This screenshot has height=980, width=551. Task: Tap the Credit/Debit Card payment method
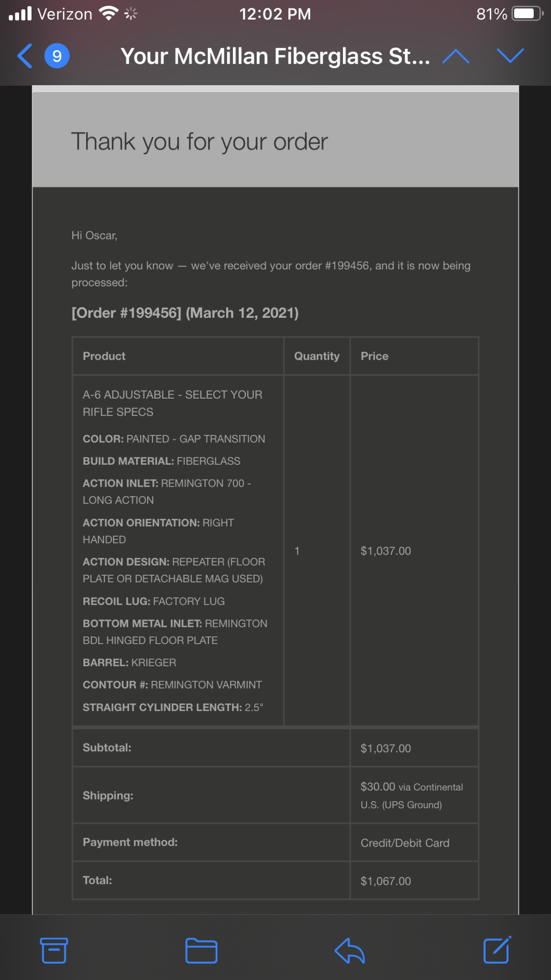[x=405, y=843]
